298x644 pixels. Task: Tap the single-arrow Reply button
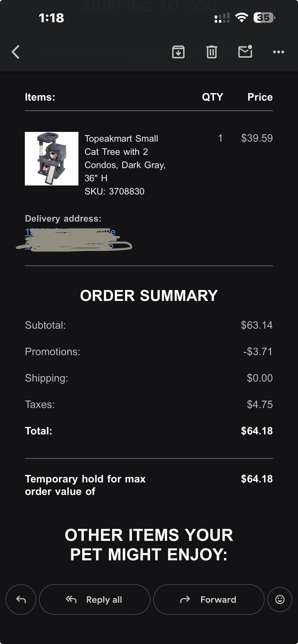coord(21,599)
